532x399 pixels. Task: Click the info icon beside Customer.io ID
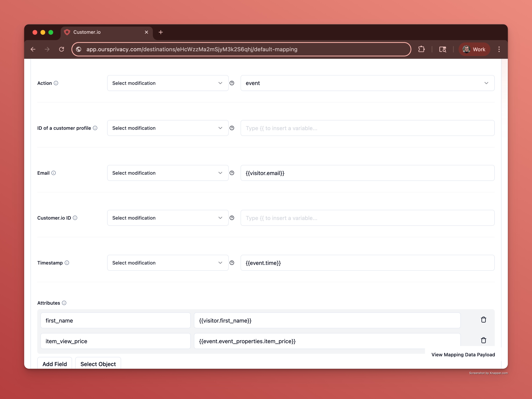[75, 218]
